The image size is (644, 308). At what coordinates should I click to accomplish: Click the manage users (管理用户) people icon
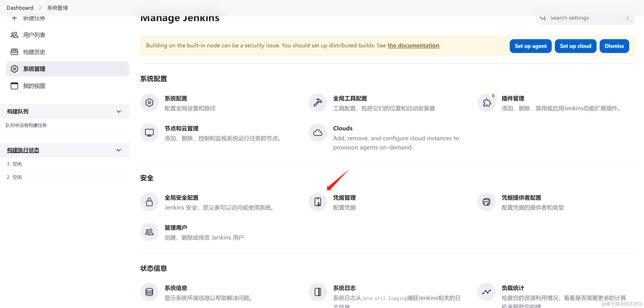point(149,232)
